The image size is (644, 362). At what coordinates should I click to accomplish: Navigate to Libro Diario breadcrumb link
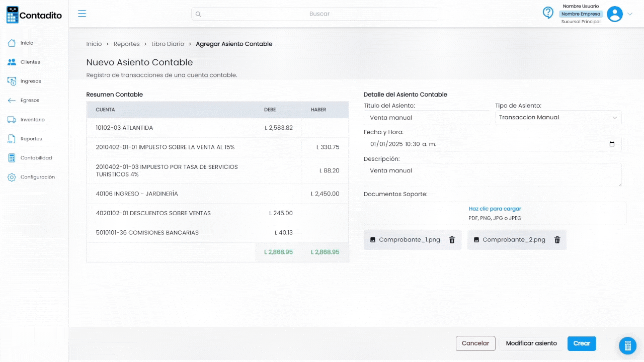point(168,44)
